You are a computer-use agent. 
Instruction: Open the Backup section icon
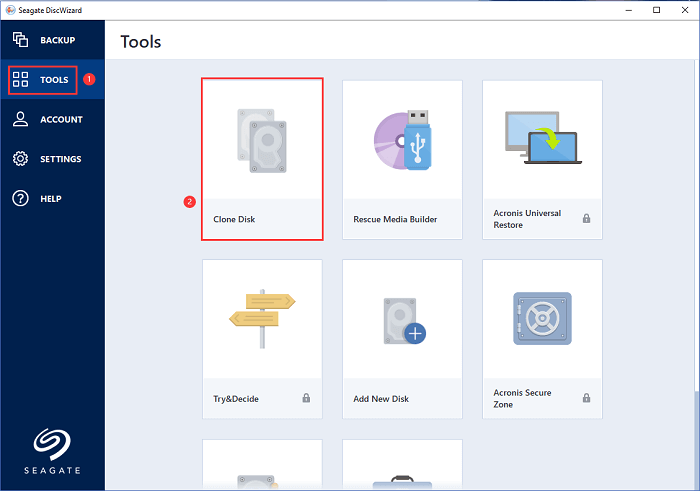(x=20, y=41)
